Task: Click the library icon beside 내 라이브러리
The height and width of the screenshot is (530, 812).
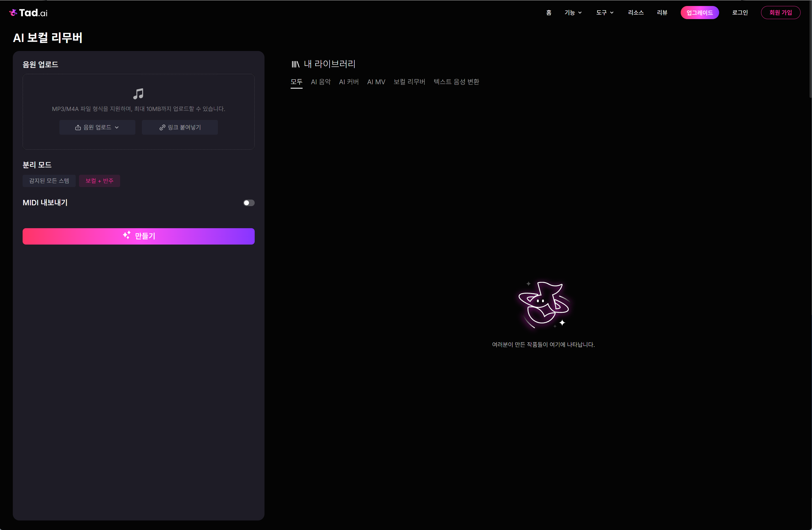Action: click(x=296, y=64)
